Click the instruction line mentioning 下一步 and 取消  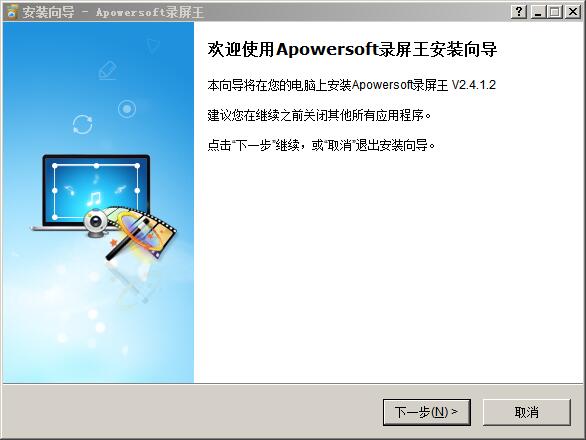click(x=321, y=145)
